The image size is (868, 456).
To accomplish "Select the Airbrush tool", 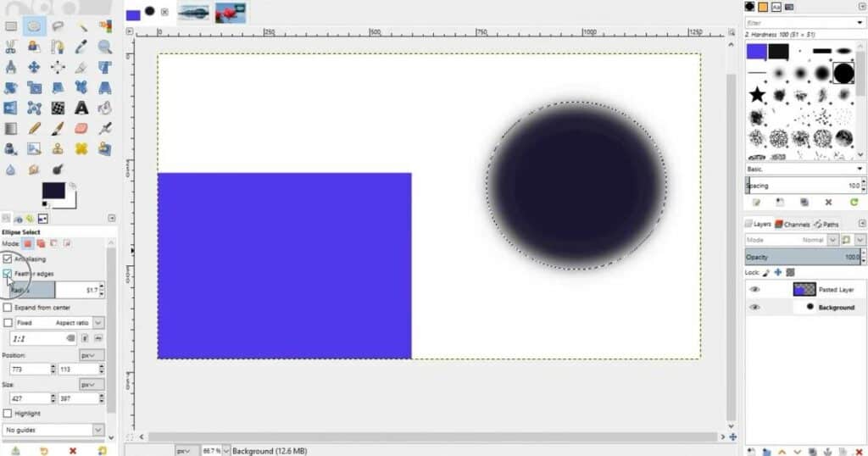I will pyautogui.click(x=105, y=128).
